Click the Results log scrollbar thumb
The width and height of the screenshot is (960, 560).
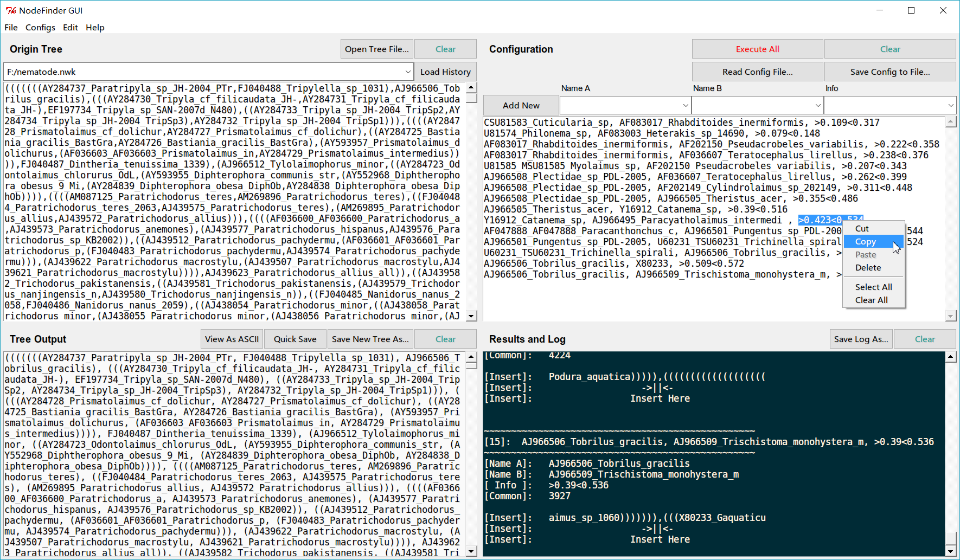(x=950, y=538)
